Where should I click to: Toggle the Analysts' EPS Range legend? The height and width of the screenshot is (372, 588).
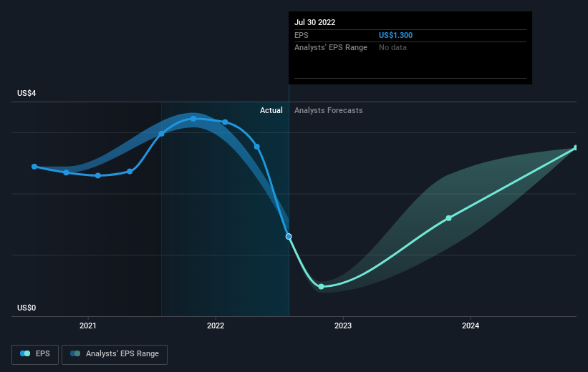tap(115, 354)
